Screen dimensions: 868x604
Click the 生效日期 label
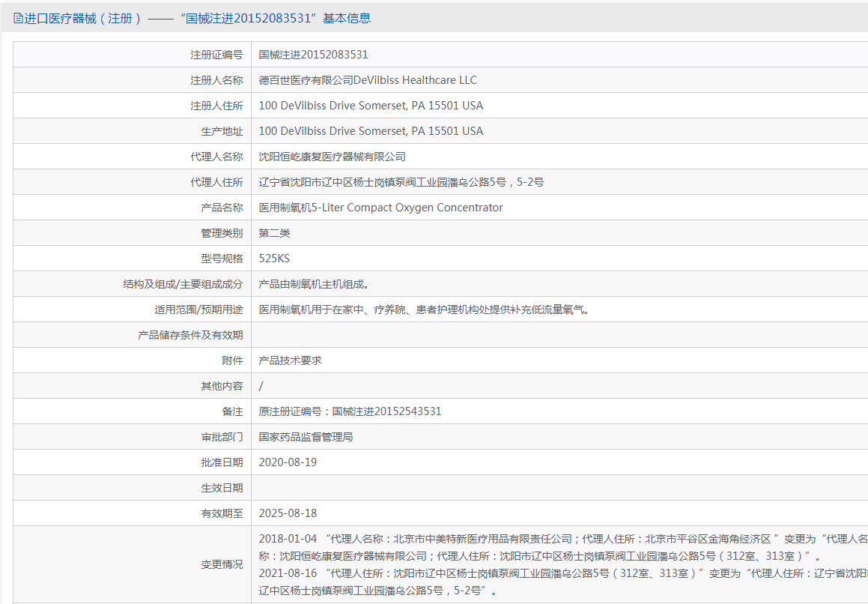pyautogui.click(x=222, y=488)
